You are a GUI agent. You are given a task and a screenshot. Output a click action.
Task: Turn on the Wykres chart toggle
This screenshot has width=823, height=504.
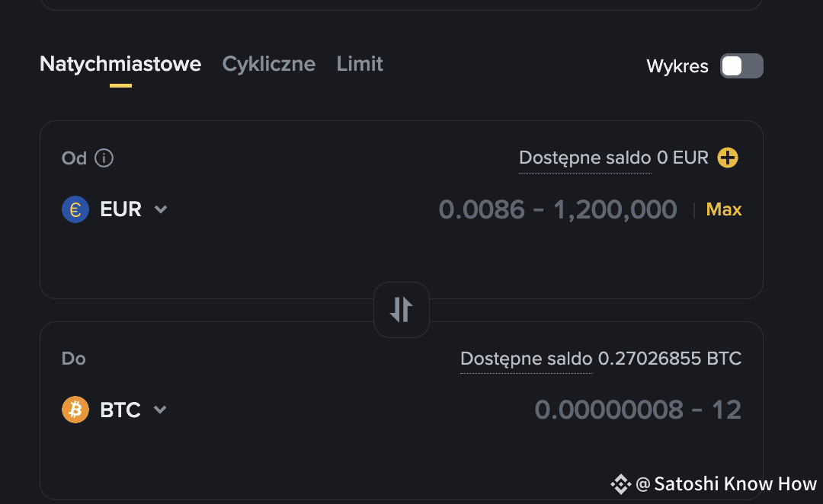[x=741, y=66]
